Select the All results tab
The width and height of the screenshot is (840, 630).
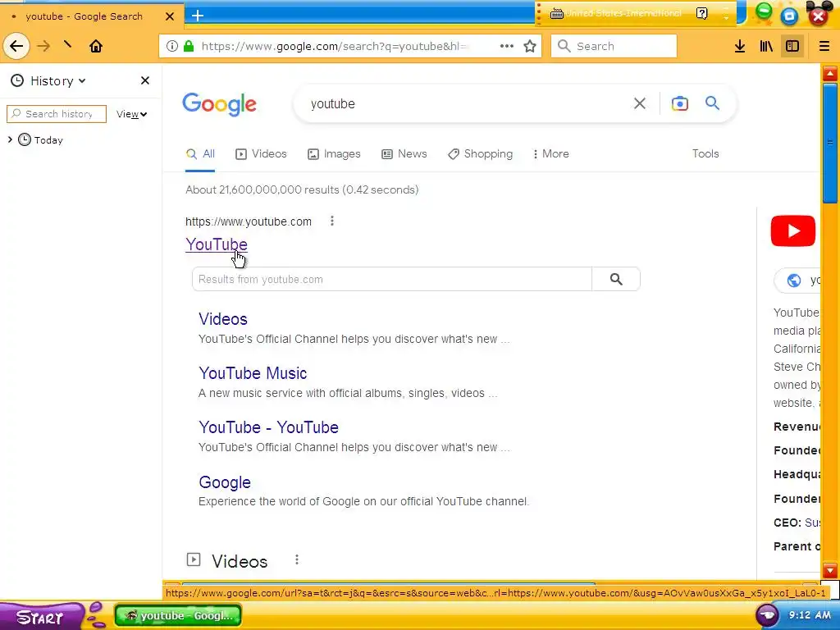click(200, 154)
